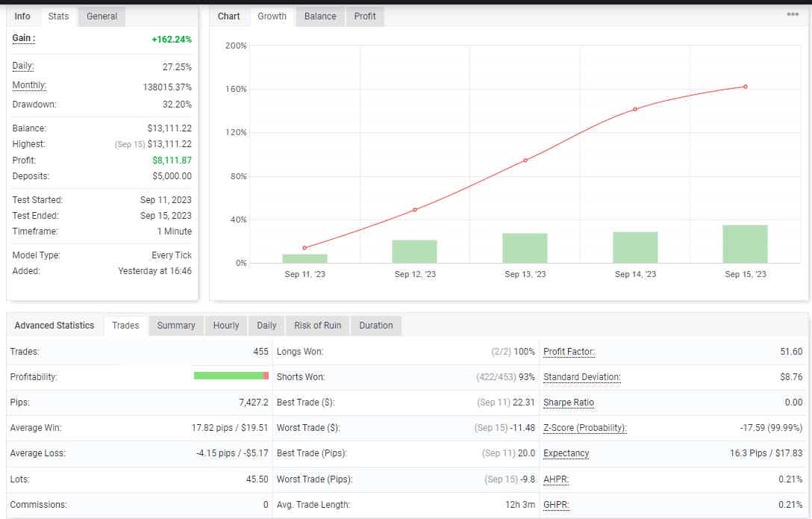Open the Hourly tab
This screenshot has width=812, height=519.
tap(226, 326)
